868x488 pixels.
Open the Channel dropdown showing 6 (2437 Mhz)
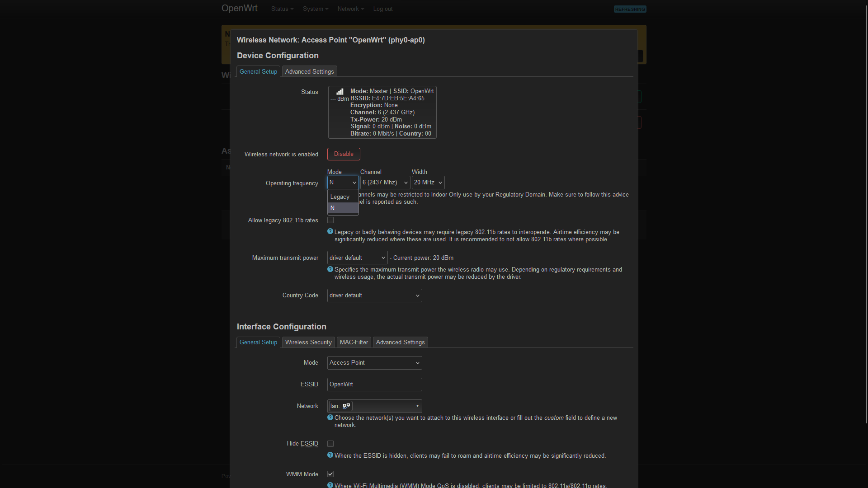coord(385,183)
